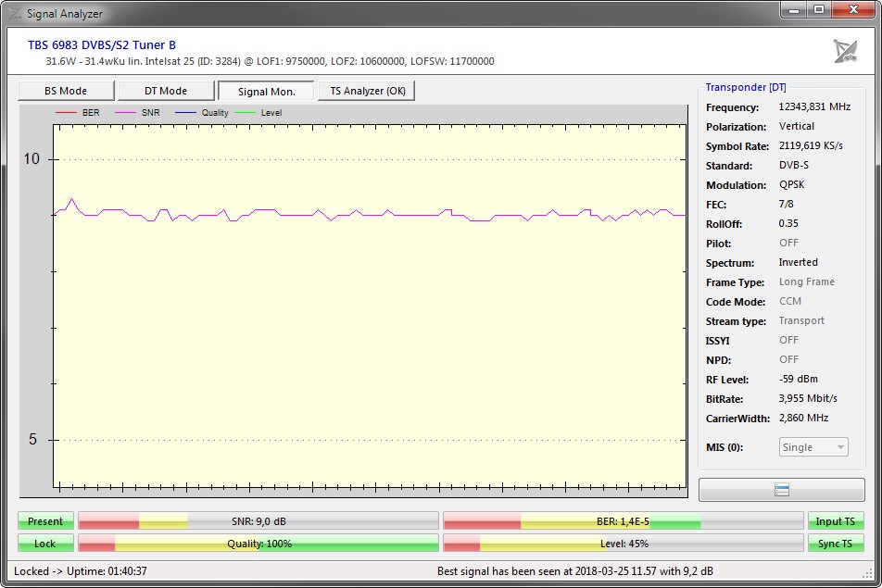The image size is (882, 588).
Task: Click the FEC value 7/8
Action: click(787, 204)
